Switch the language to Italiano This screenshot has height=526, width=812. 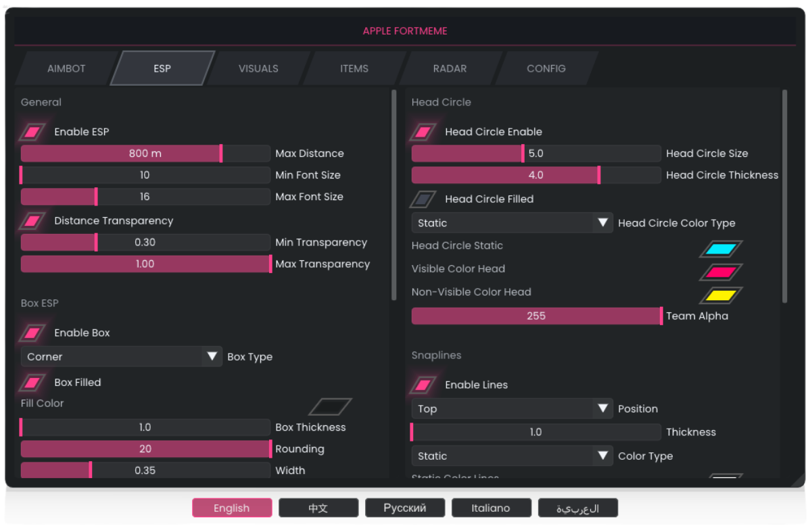coord(492,508)
